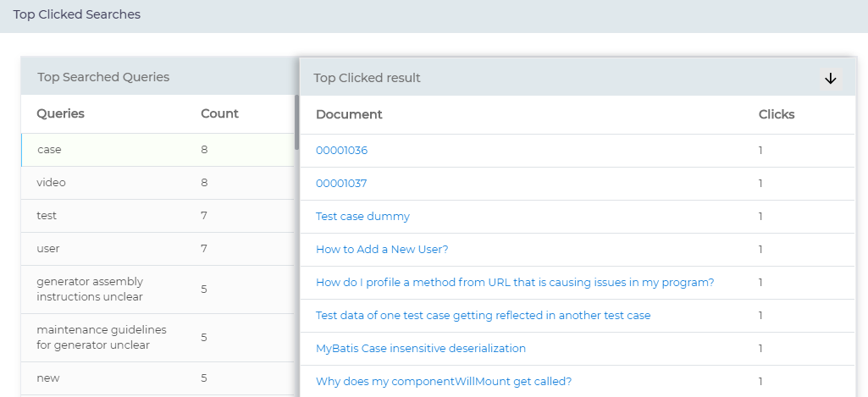Select maintenance guidelines for generator query

click(101, 338)
